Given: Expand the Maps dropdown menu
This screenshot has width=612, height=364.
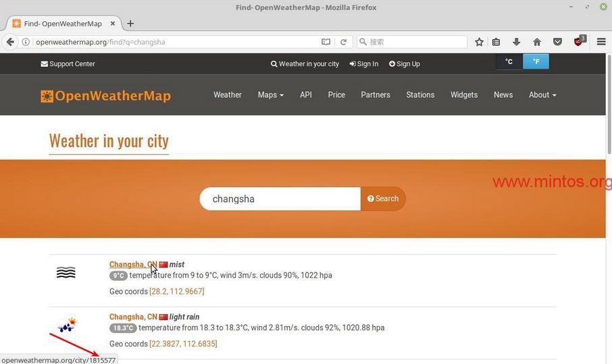Looking at the screenshot, I should [270, 95].
